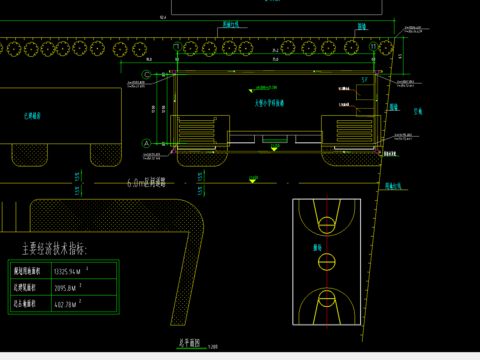Select the cyan building name text inside the main building
Image resolution: width=480 pixels, height=360 pixels.
269,103
